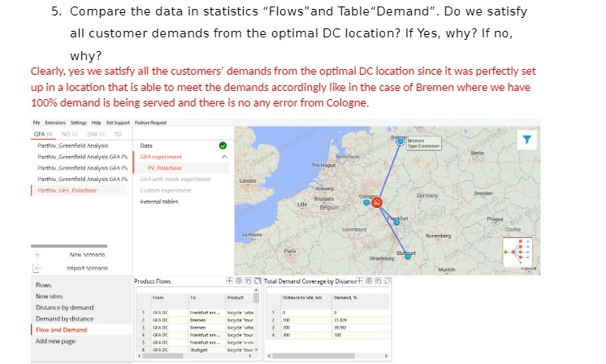Select the Parthiv_GFA_Polarbear scenario
The width and height of the screenshot is (606, 364).
coord(67,190)
